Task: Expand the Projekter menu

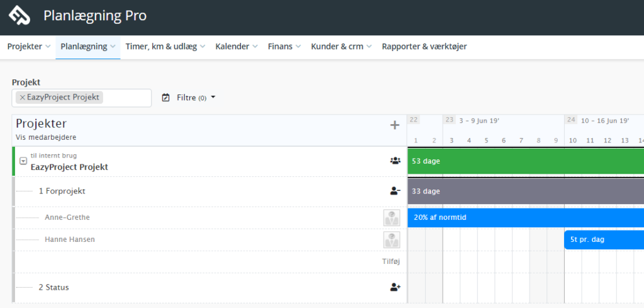Action: (x=29, y=47)
